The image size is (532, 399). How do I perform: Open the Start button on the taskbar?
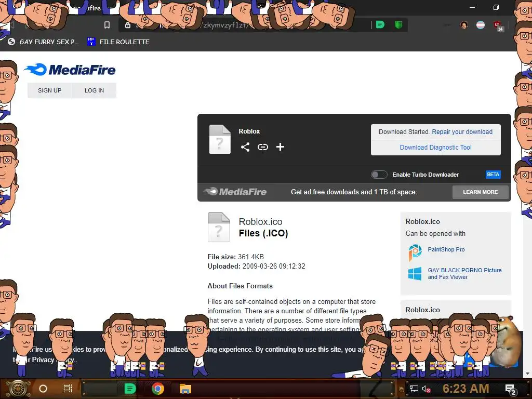[18, 389]
